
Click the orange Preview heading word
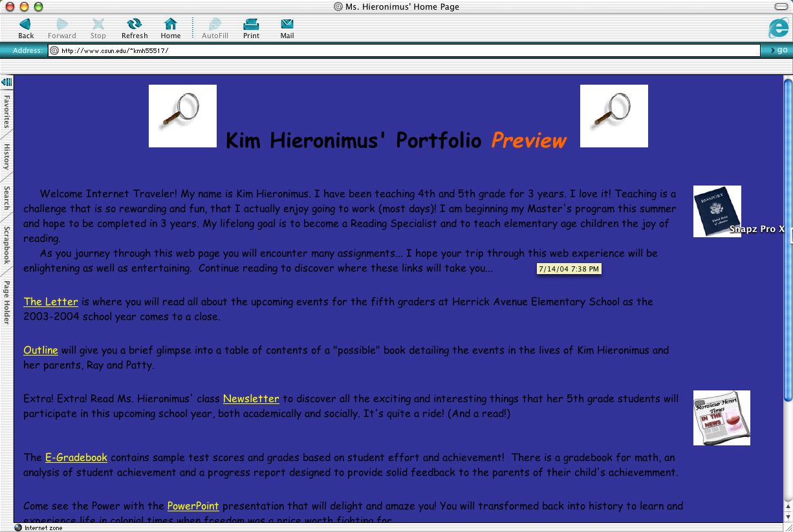coord(529,140)
